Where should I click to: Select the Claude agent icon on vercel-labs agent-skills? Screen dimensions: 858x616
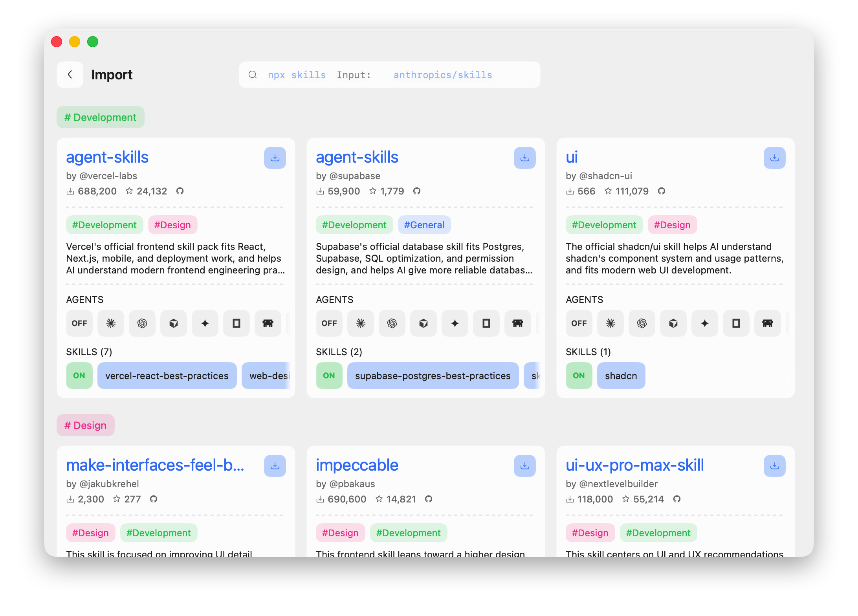point(110,323)
